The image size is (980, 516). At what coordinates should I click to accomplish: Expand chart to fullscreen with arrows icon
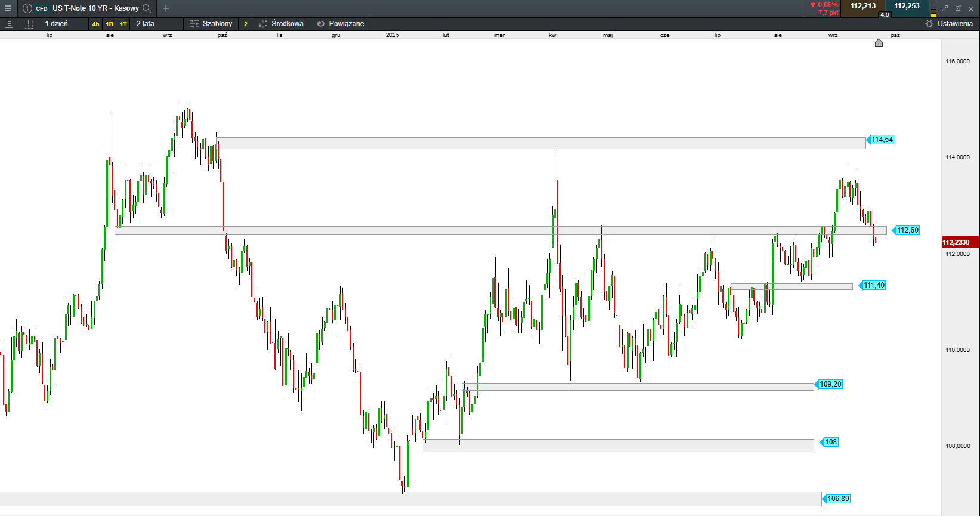945,8
